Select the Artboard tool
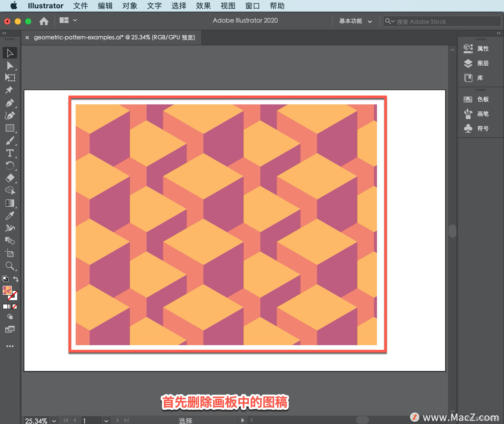Viewport: 504px width, 424px height. (10, 253)
